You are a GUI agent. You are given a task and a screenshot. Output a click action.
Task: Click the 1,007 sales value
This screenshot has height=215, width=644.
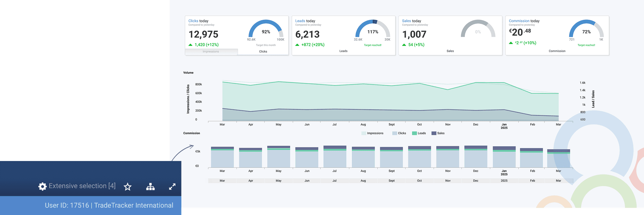point(414,34)
